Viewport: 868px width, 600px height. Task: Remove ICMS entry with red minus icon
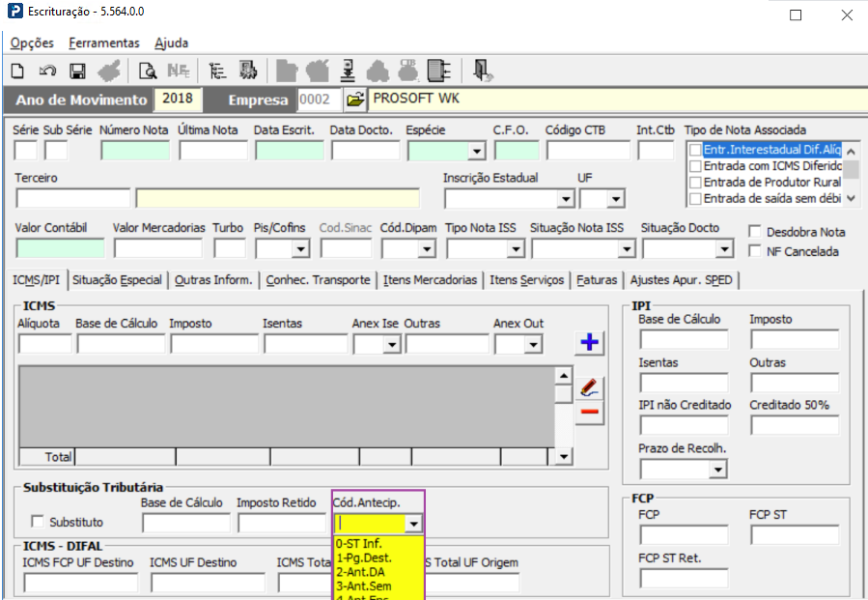click(x=589, y=414)
